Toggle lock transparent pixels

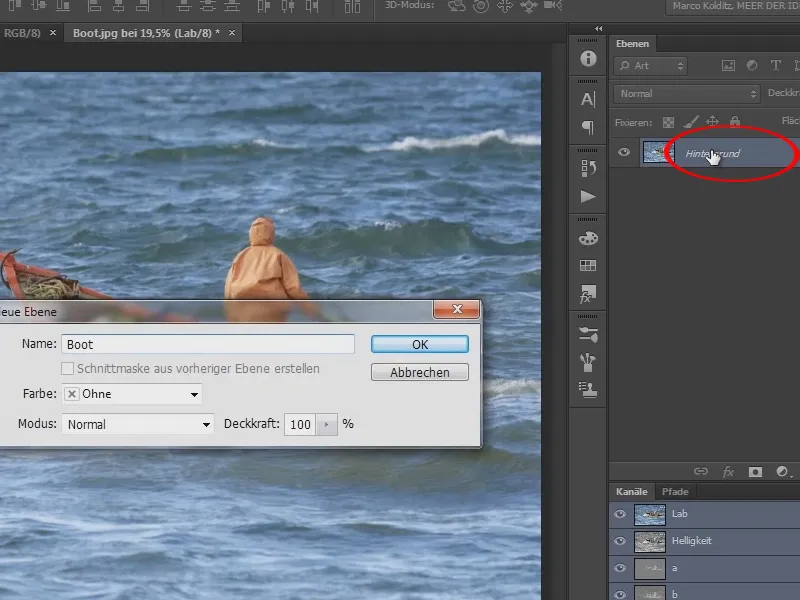tap(668, 122)
